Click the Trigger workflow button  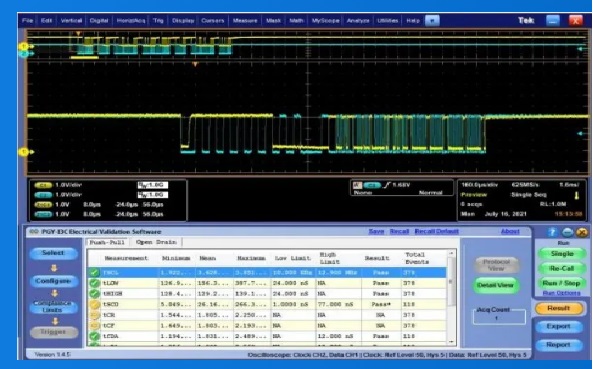[x=53, y=332]
